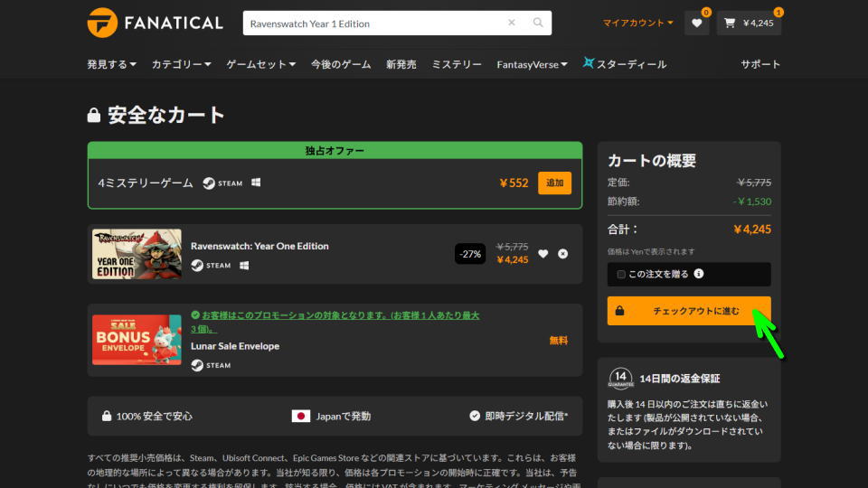
Task: Open Lunar Sale Bonus Envelope thumbnail
Action: pyautogui.click(x=137, y=340)
